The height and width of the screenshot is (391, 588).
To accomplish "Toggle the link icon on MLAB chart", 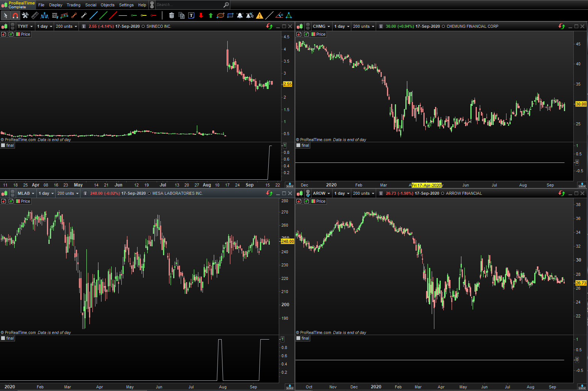I will coord(13,193).
